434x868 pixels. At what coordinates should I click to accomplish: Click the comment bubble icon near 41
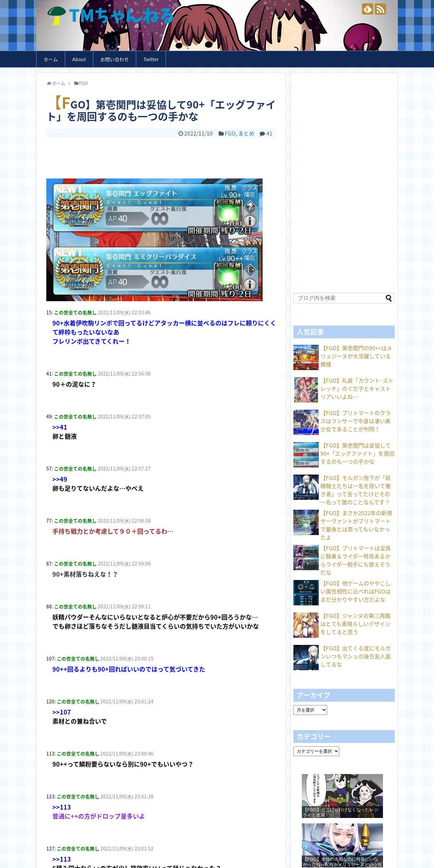[x=262, y=134]
